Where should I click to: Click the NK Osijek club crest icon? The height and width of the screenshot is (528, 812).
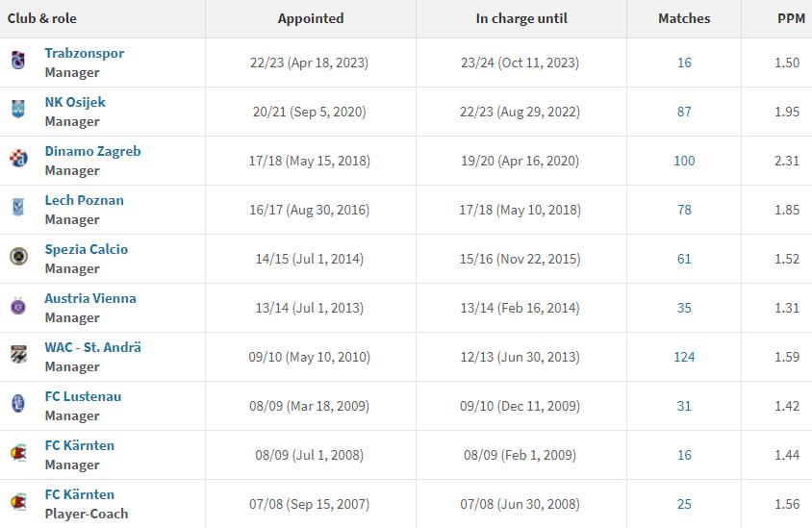[x=18, y=111]
